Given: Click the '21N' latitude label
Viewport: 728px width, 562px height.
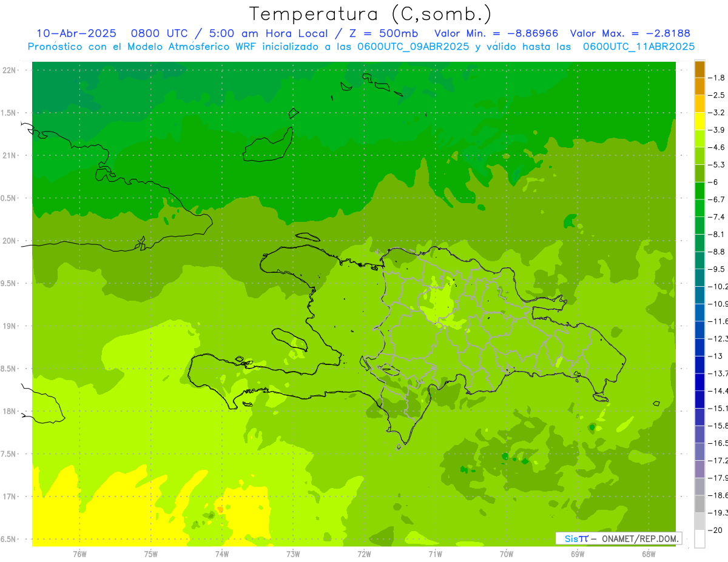Looking at the screenshot, I should [x=10, y=156].
